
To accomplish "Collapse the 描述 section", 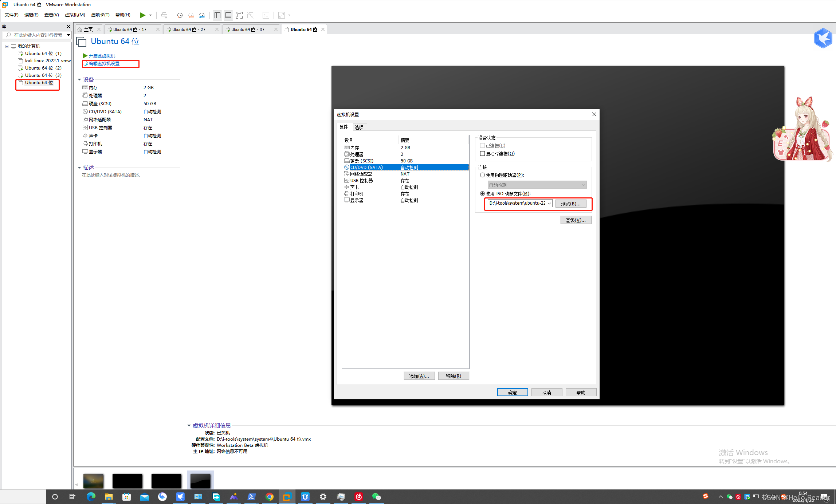I will (79, 168).
